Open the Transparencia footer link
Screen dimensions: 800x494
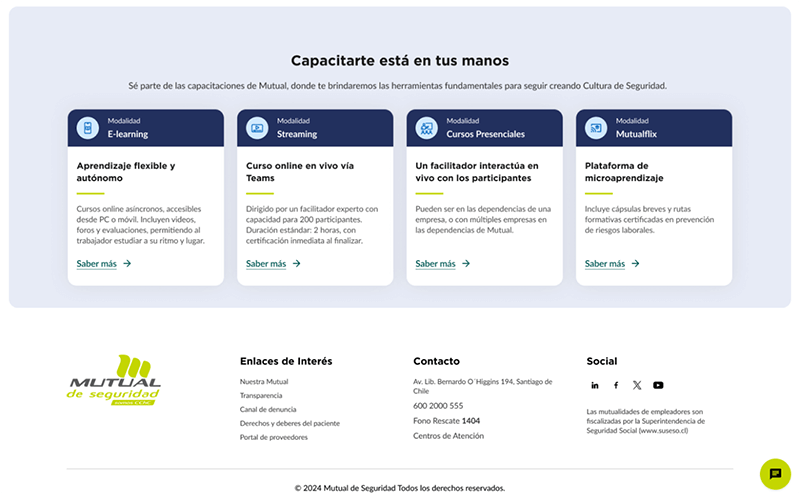point(261,396)
